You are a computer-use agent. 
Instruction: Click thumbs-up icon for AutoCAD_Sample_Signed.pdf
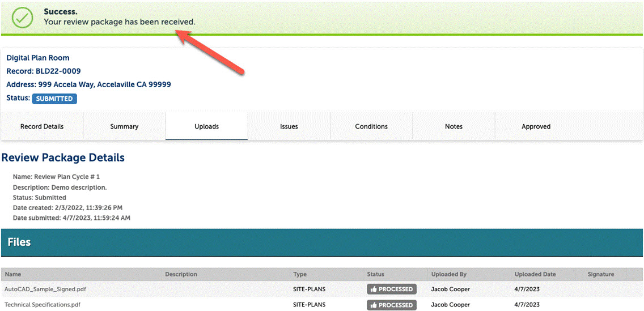373,289
